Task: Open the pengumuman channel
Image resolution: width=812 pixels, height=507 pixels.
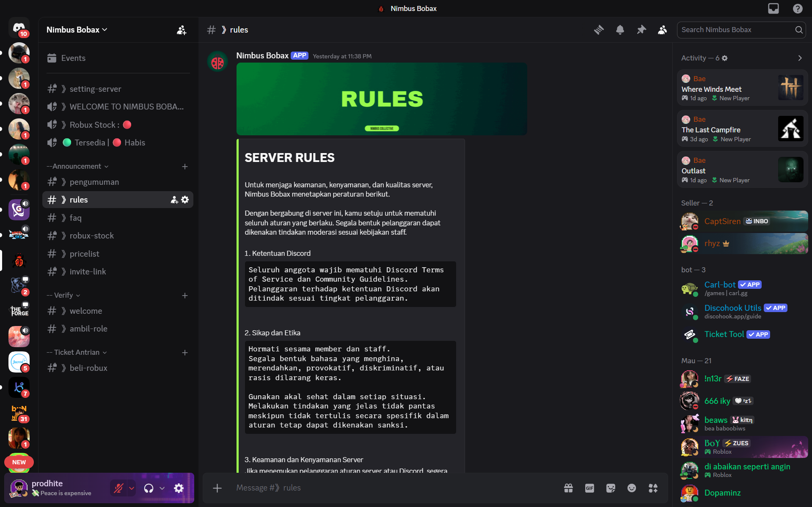Action: [x=118, y=182]
